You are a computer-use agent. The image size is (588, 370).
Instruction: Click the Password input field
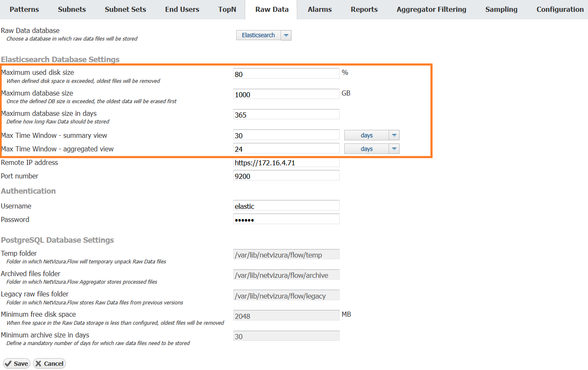pos(286,219)
